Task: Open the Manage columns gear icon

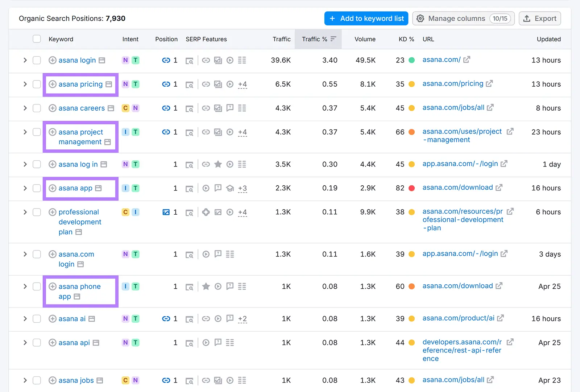Action: tap(420, 18)
